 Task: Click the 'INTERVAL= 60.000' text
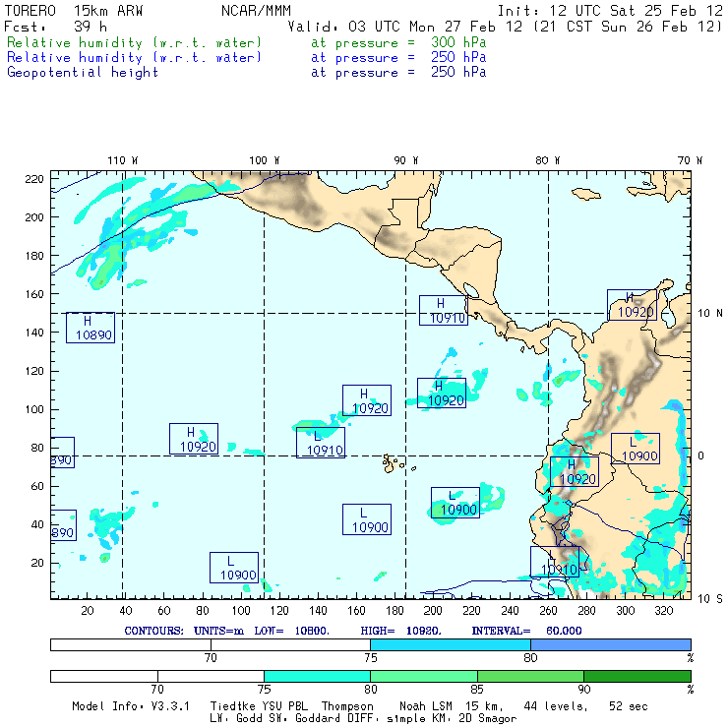pyautogui.click(x=526, y=631)
